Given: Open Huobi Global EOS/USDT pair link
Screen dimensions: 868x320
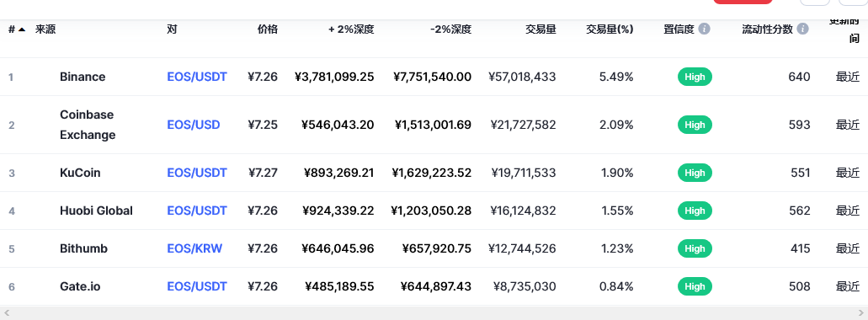Looking at the screenshot, I should (x=197, y=211).
